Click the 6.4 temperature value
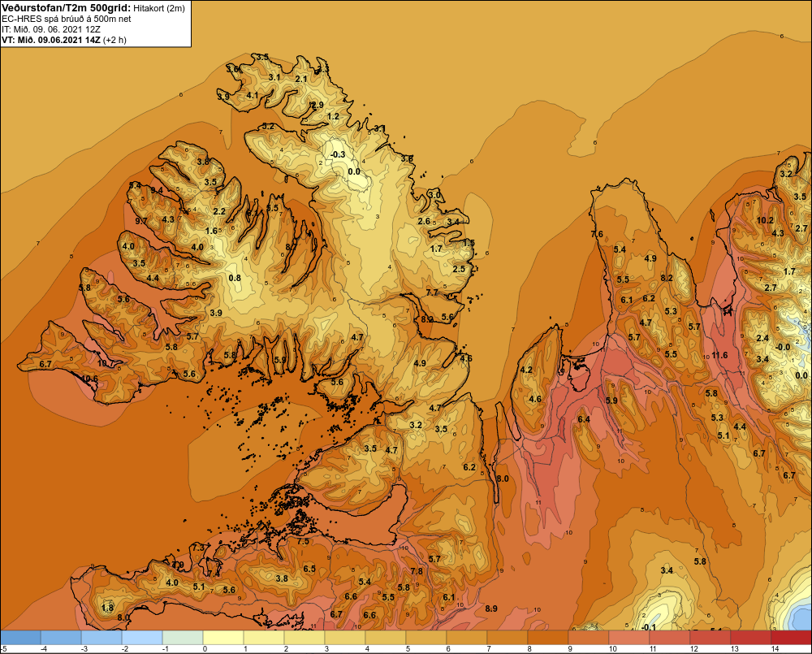 click(584, 419)
